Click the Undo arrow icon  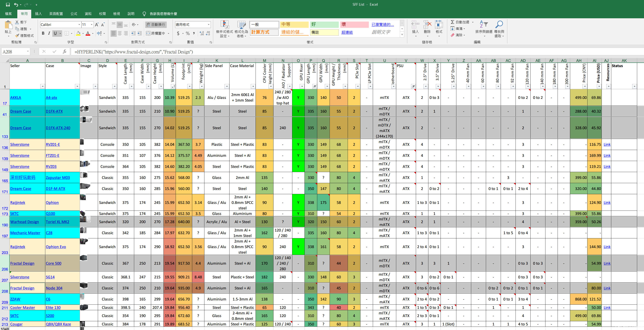(x=16, y=5)
